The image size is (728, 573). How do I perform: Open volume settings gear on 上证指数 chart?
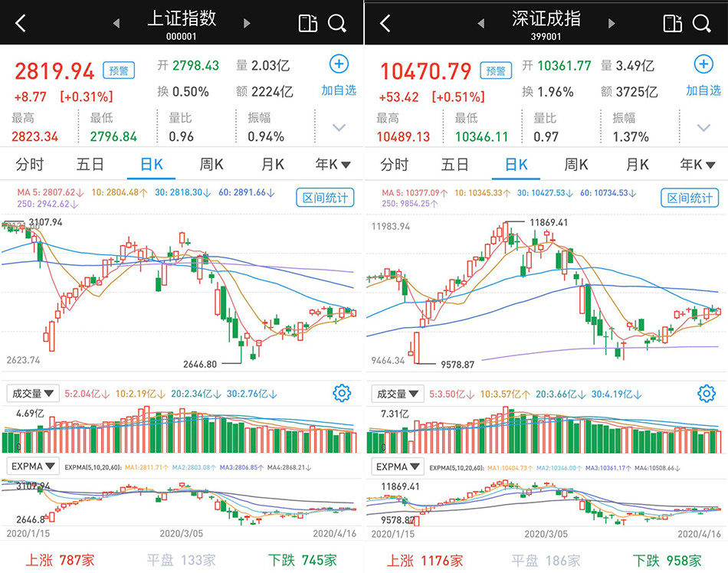click(x=342, y=393)
